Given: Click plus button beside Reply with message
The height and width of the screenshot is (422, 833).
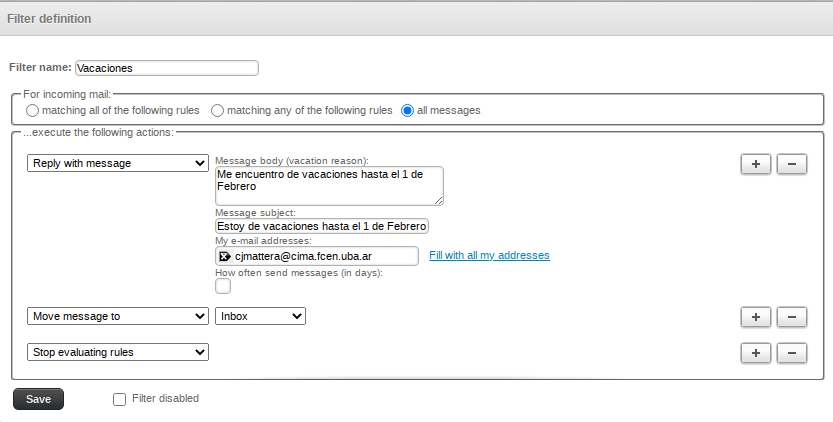Looking at the screenshot, I should [x=755, y=165].
